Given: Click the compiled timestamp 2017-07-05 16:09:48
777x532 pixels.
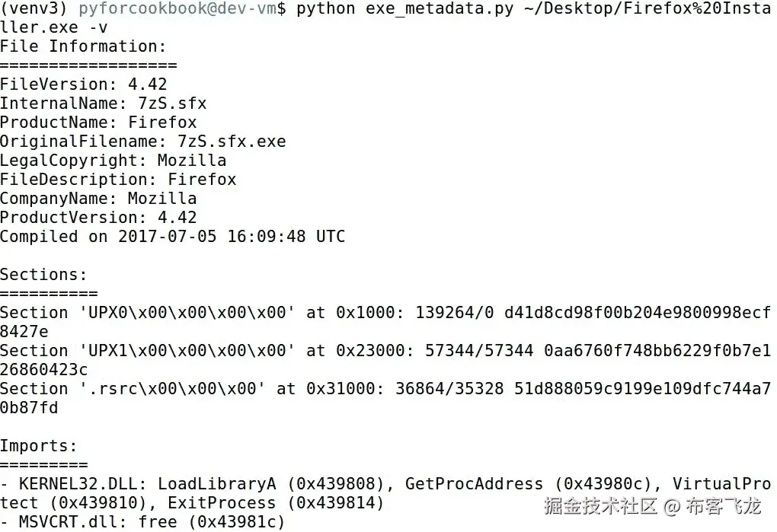Looking at the screenshot, I should (x=212, y=237).
